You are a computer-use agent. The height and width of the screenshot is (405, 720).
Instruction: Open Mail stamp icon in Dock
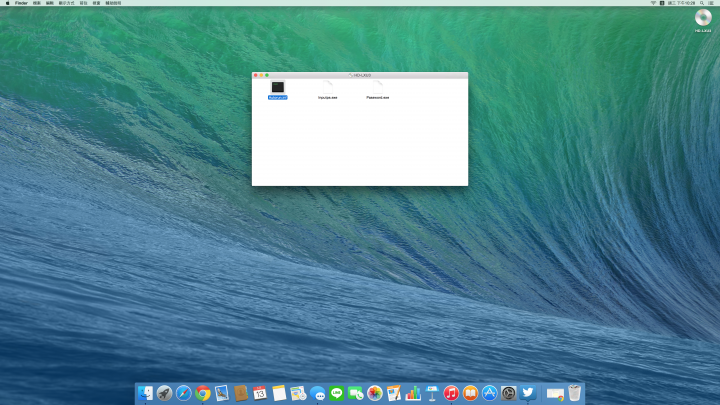click(222, 393)
